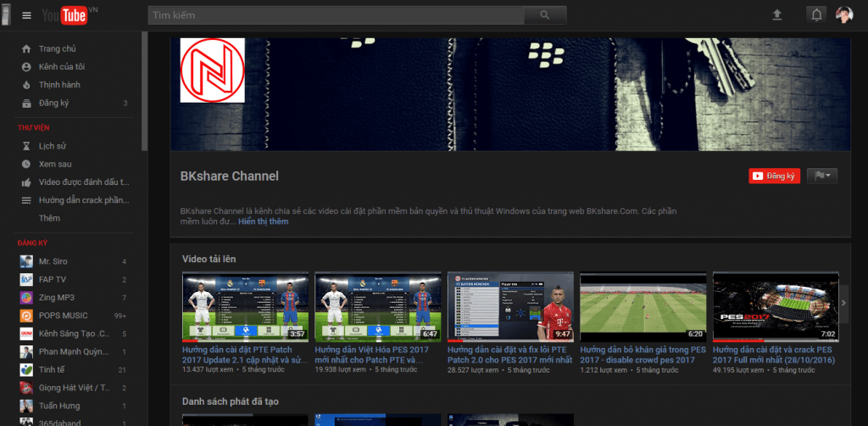Image resolution: width=868 pixels, height=426 pixels.
Task: Click the liked videos thumbs-up icon
Action: click(26, 182)
